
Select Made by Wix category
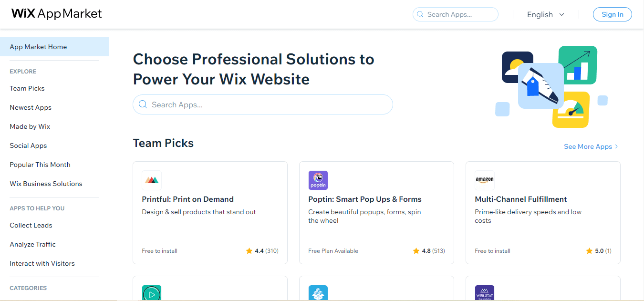30,126
